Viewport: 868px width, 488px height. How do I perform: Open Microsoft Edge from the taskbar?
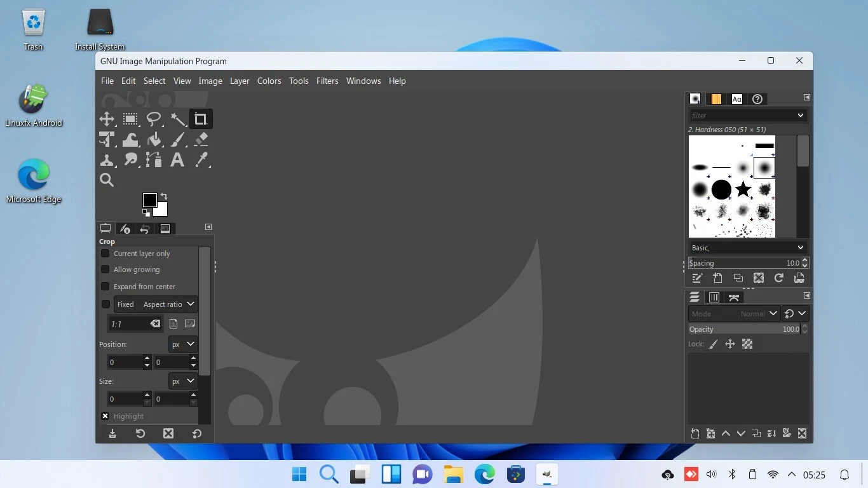pyautogui.click(x=485, y=474)
